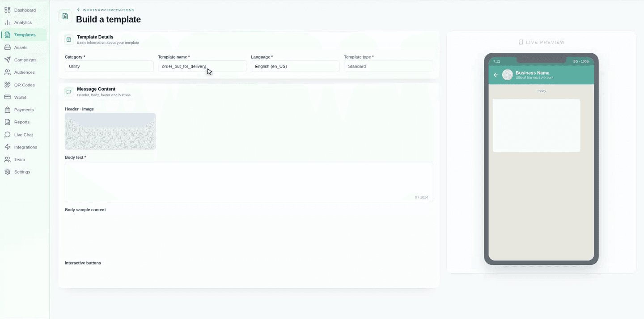Open QR Codes section
Image resolution: width=644 pixels, height=319 pixels.
[x=25, y=85]
